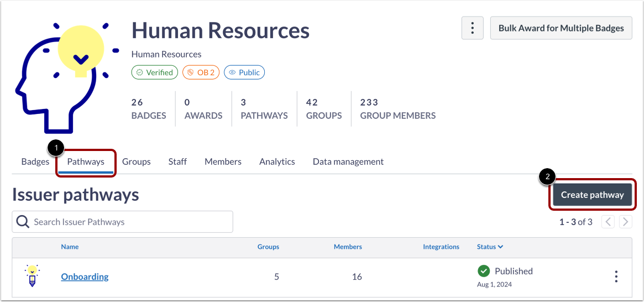Click the 0 AWARDS stat
The image size is (644, 302).
(x=203, y=109)
